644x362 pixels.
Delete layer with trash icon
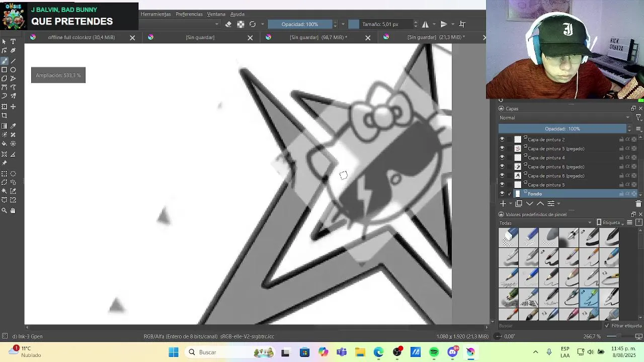(638, 204)
